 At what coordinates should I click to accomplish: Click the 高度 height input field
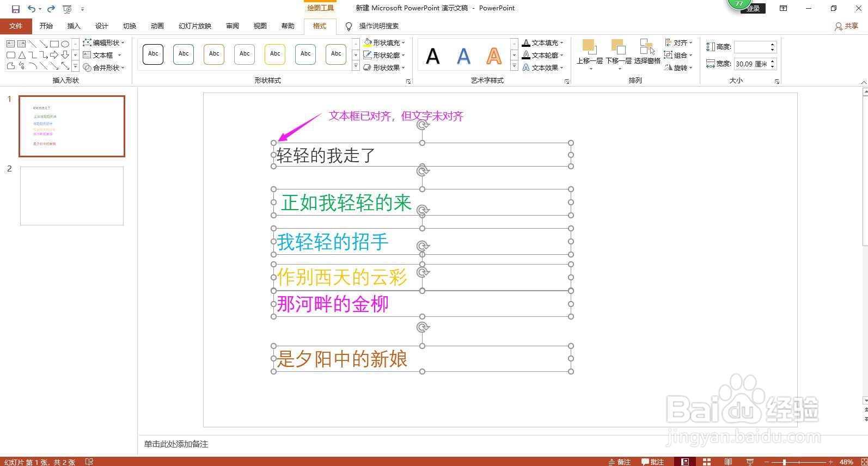(751, 47)
